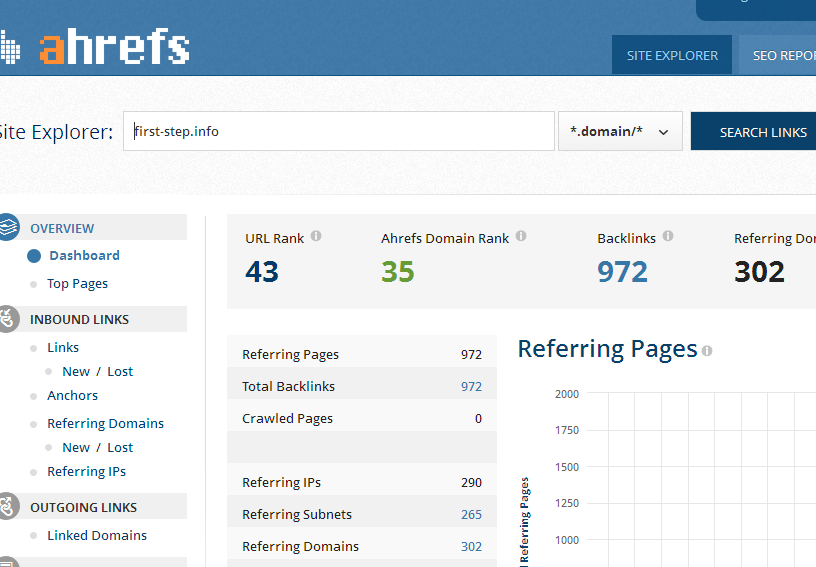Click the Search Links button
Viewport: 816px width, 567px height.
(754, 132)
